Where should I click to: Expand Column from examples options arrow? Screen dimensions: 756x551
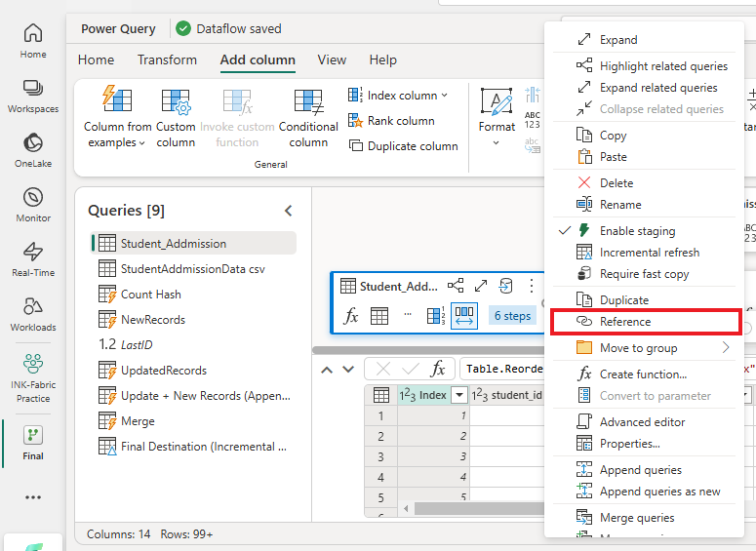point(141,143)
